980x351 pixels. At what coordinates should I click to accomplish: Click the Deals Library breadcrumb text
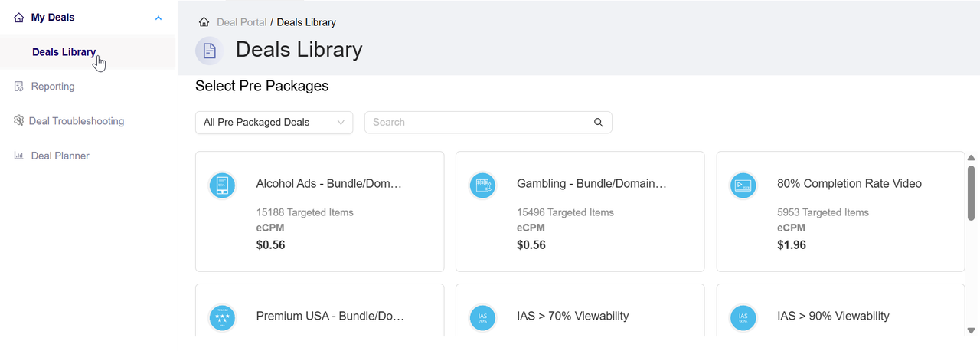coord(306,22)
